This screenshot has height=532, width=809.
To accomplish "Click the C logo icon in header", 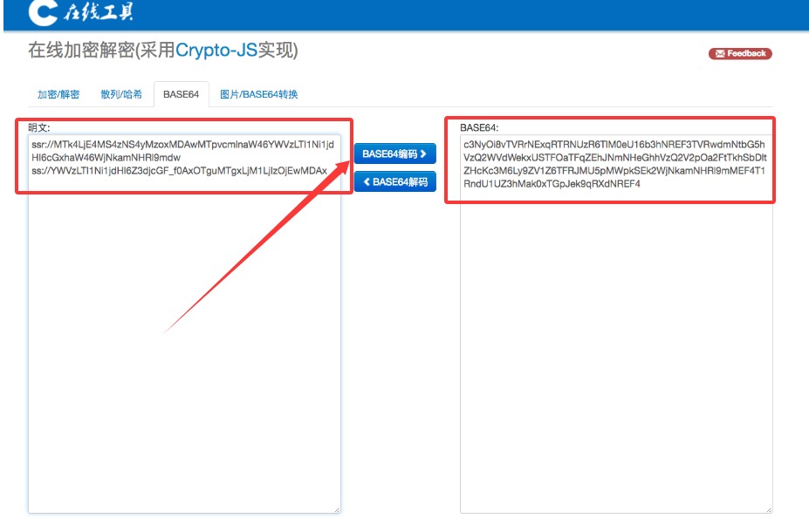I will pyautogui.click(x=42, y=12).
